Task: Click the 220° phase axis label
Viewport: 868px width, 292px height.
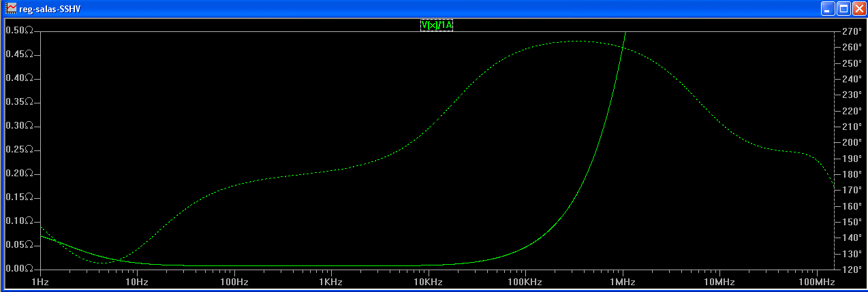Action: [x=852, y=111]
